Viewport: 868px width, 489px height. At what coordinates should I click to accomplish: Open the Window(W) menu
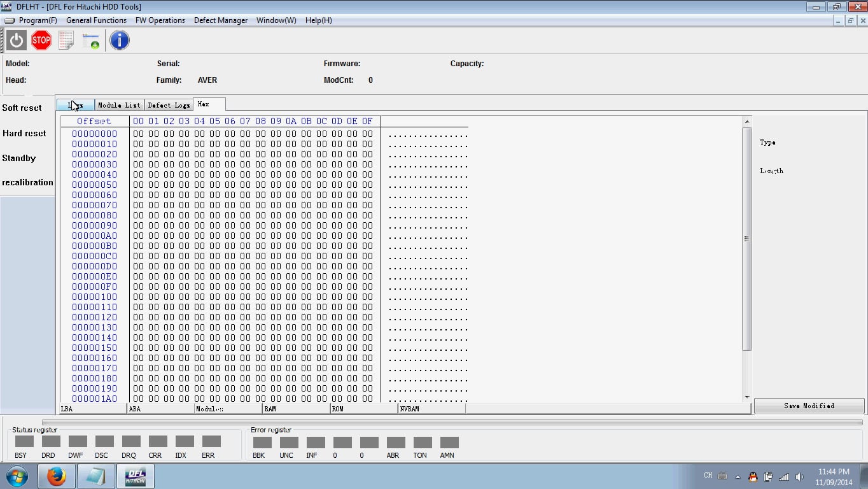coord(276,20)
